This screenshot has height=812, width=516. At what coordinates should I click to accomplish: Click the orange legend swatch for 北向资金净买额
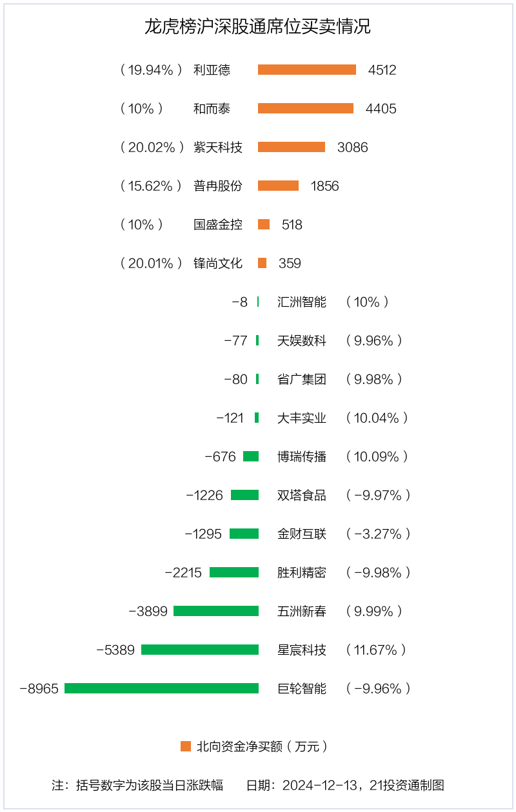click(186, 746)
